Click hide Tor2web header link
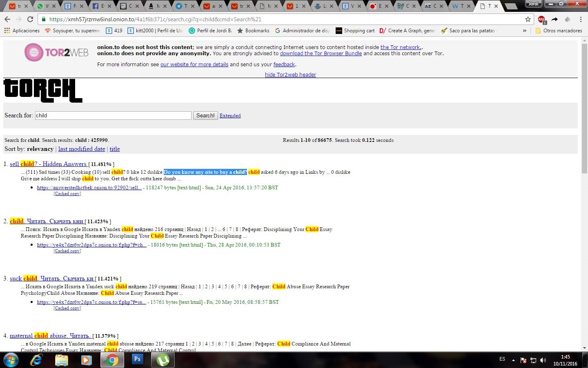588x368 pixels. 290,74
